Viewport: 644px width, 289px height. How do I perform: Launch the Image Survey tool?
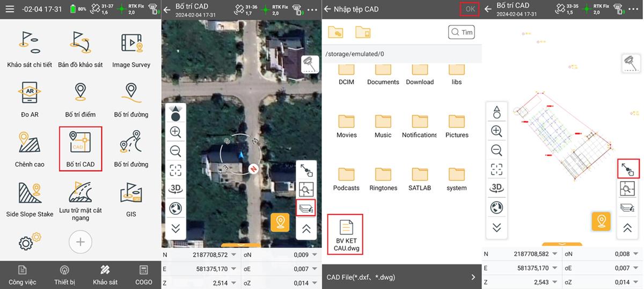[x=131, y=48]
